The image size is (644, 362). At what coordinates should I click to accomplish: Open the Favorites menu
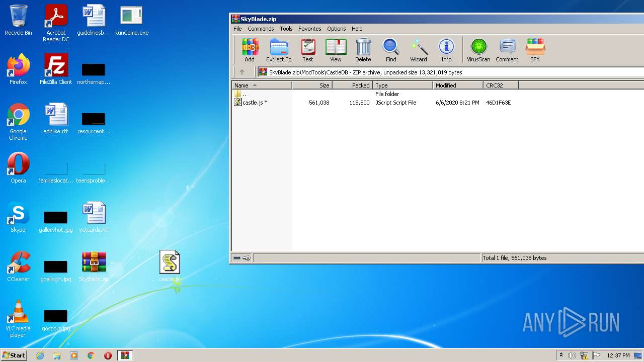coord(309,29)
